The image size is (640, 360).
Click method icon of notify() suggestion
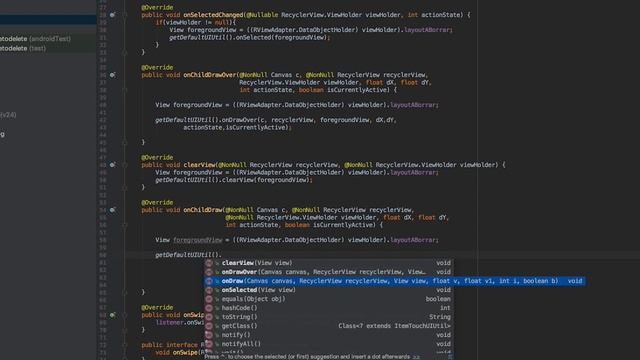(209, 335)
